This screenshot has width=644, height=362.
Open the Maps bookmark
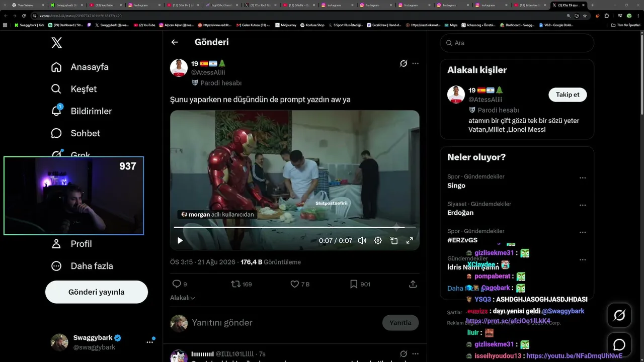[451, 25]
